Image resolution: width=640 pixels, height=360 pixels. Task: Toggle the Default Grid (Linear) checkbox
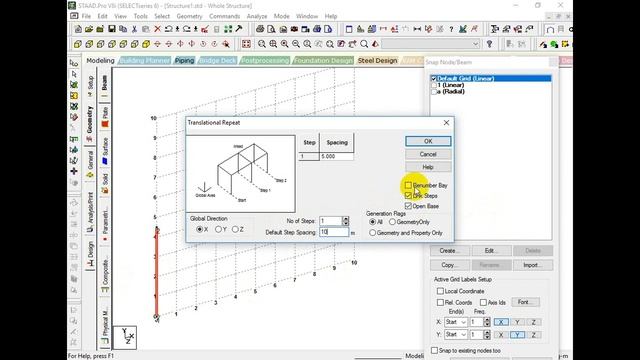(x=434, y=78)
